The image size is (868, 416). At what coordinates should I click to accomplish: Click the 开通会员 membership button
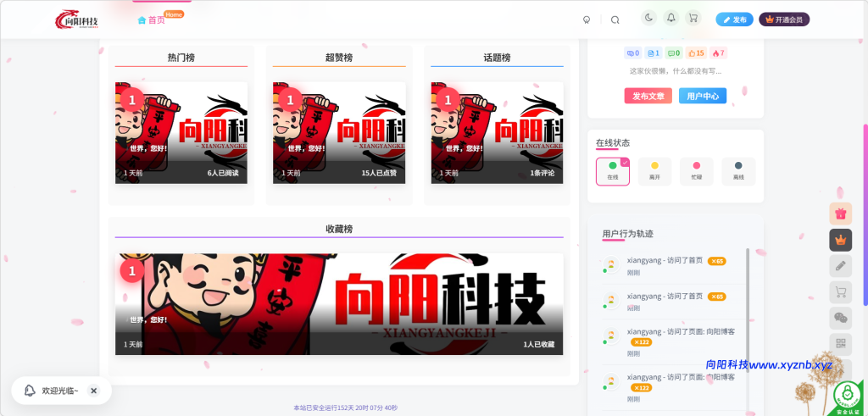click(784, 19)
